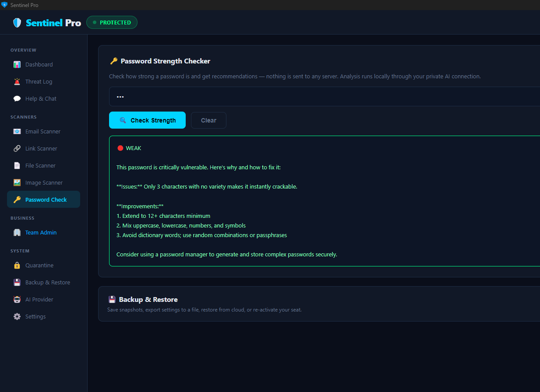Open Backup & Restore from sidebar

pyautogui.click(x=43, y=282)
